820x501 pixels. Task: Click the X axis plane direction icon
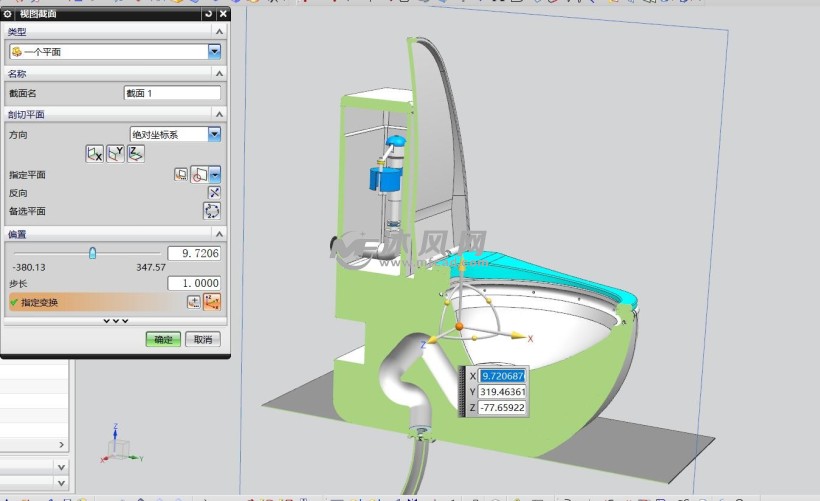pos(95,154)
